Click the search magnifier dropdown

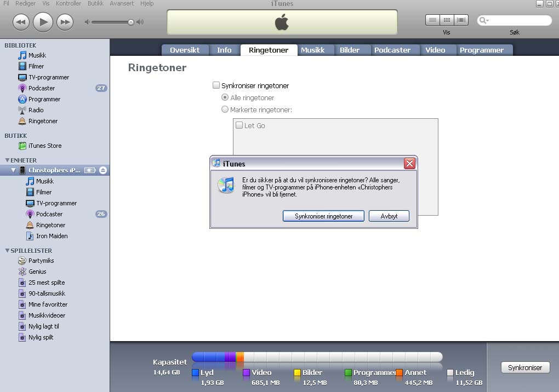484,20
